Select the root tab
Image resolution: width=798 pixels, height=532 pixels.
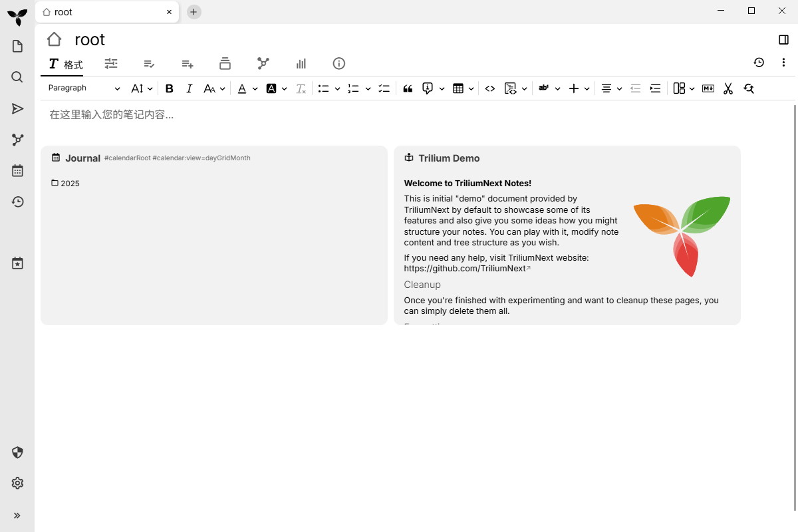107,12
